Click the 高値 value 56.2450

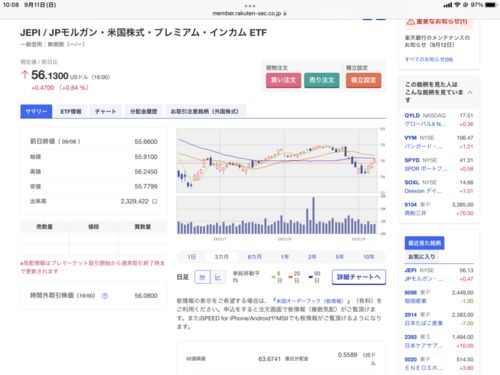click(x=146, y=172)
